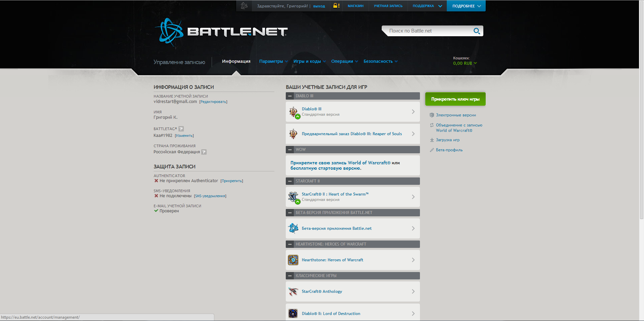Open the ПОДДЕРЖКА dropdown in the top bar
This screenshot has width=644, height=321.
(427, 6)
